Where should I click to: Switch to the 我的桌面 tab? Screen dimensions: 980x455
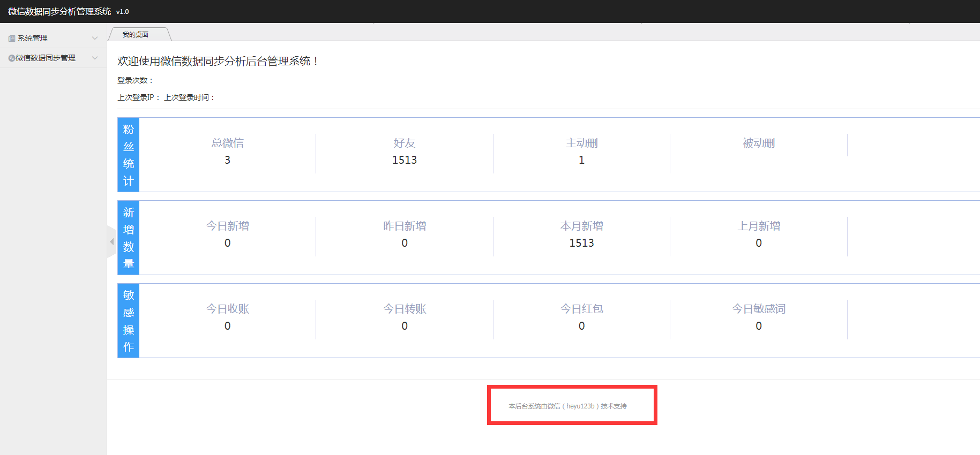[x=136, y=34]
